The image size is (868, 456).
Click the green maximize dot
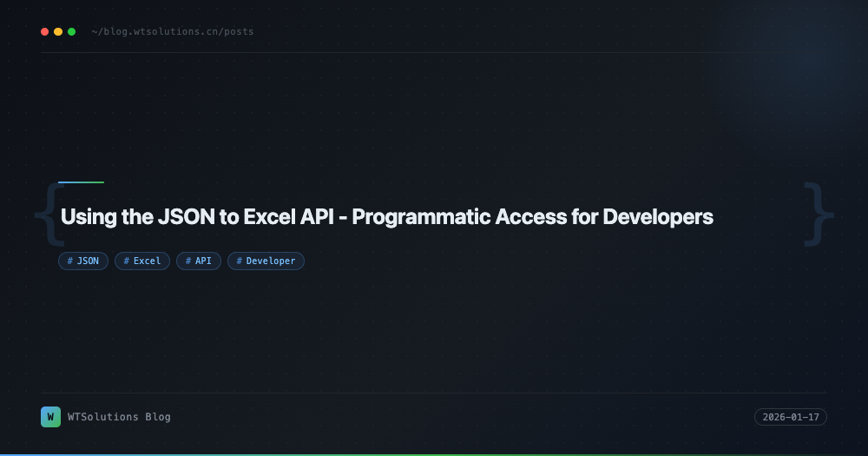[x=71, y=31]
